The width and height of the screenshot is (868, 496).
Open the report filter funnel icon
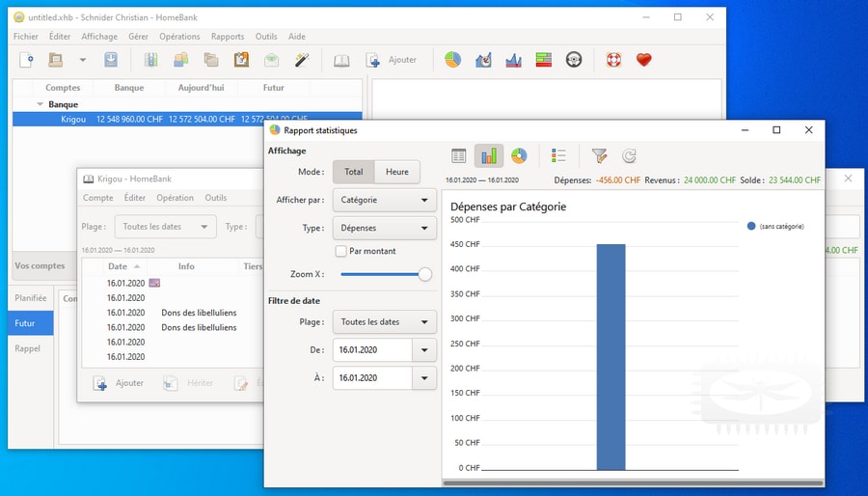[599, 156]
